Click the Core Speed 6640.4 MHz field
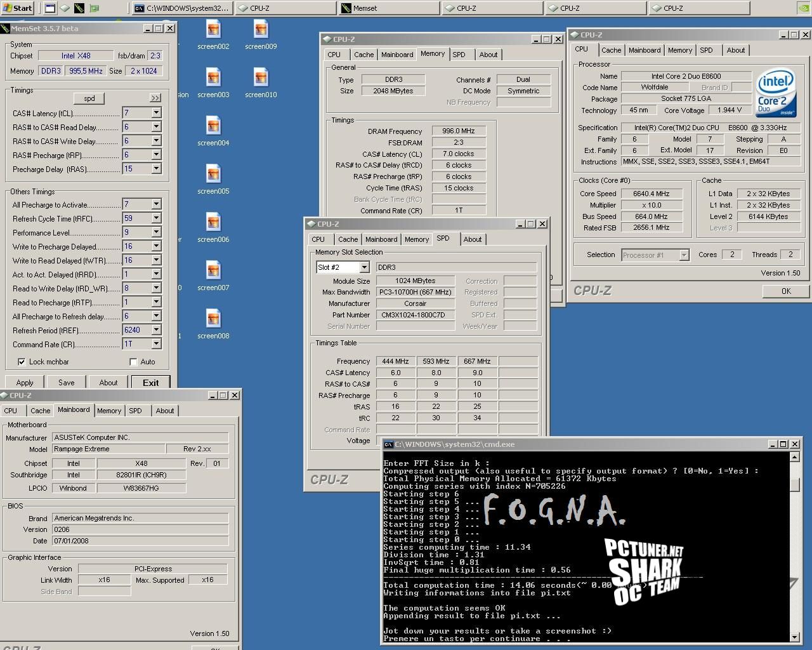The height and width of the screenshot is (650, 812). click(651, 194)
